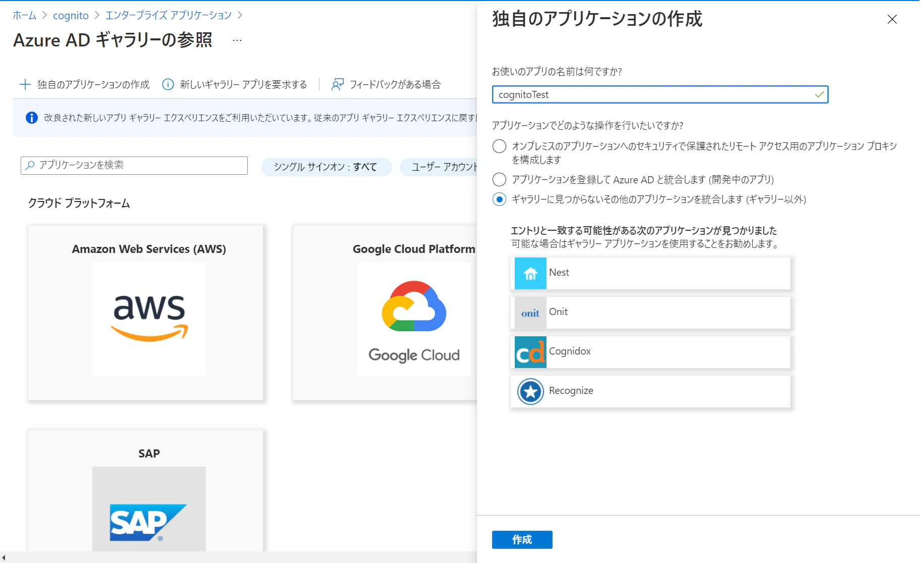
Task: Select the register application with Azure AD radio option
Action: point(499,179)
